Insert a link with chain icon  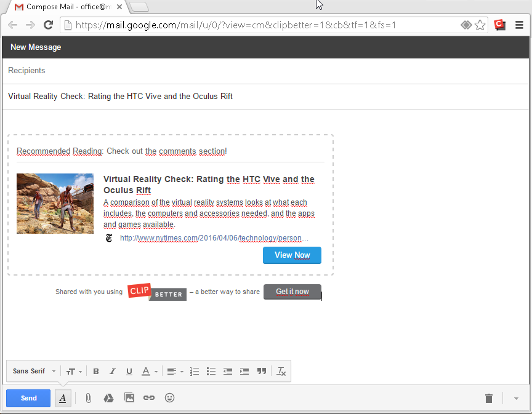click(x=149, y=398)
